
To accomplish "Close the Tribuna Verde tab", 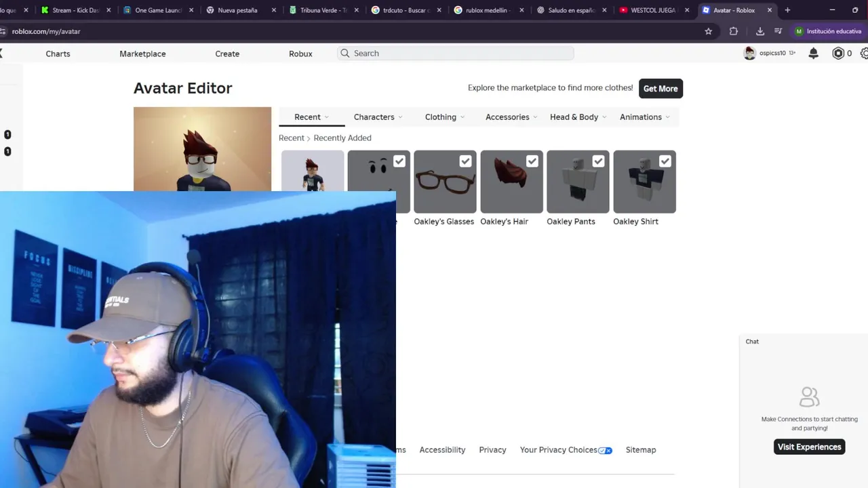I will point(357,10).
